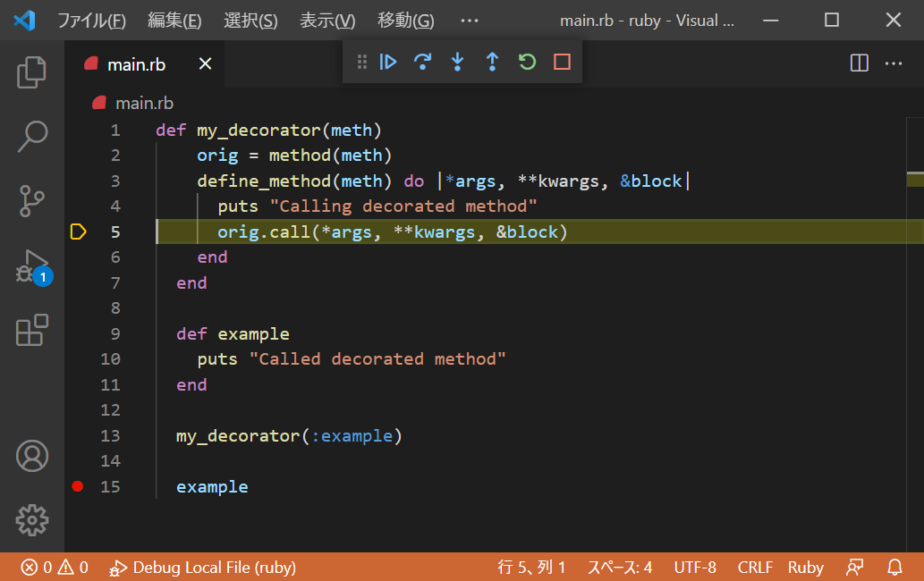Step out of the current function
The height and width of the screenshot is (581, 924).
pos(492,62)
